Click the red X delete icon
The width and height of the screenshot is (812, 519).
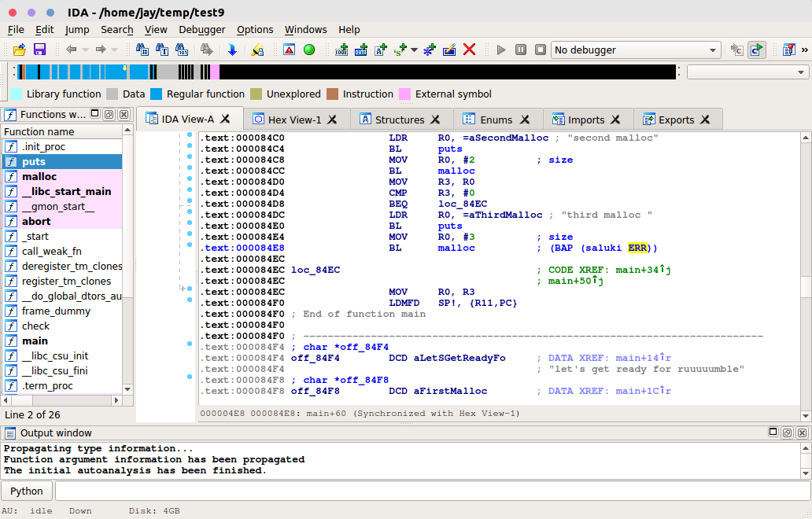pyautogui.click(x=470, y=50)
